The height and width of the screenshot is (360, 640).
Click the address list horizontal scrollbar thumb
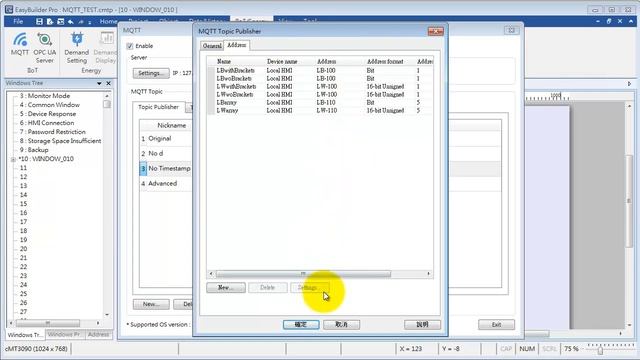(x=303, y=274)
